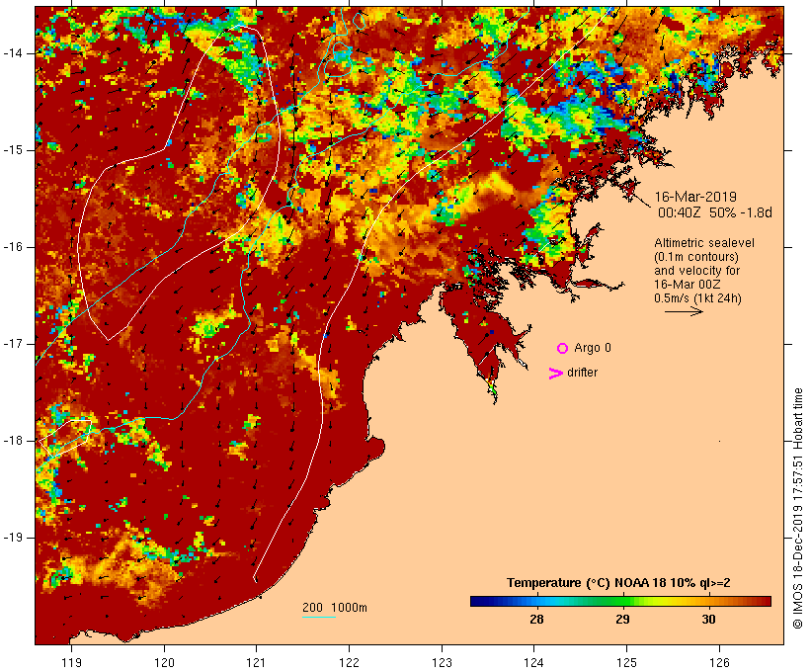Screen dimensions: 810x672
Task: Click the '0.5m/s (1kt 24h)' text
Action: pos(697,298)
